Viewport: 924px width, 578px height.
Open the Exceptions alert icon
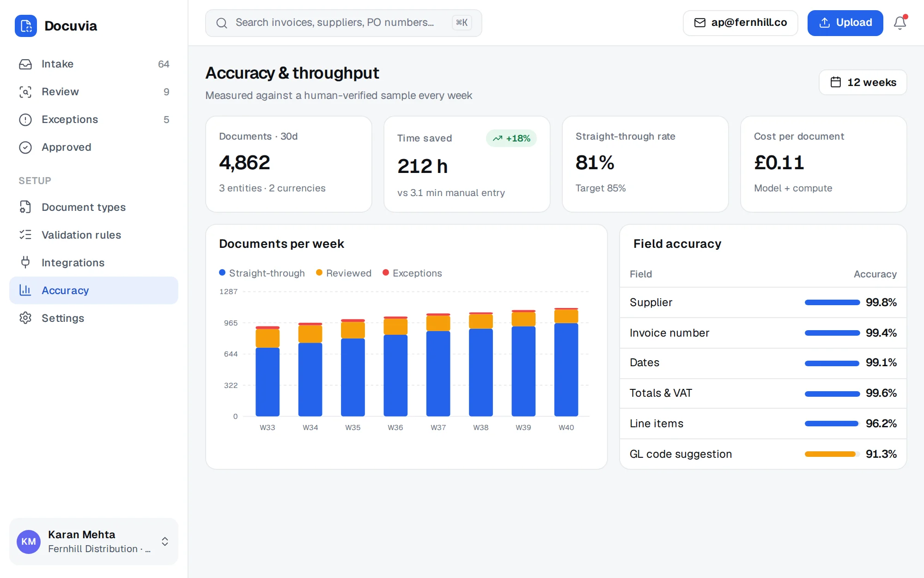coord(25,120)
